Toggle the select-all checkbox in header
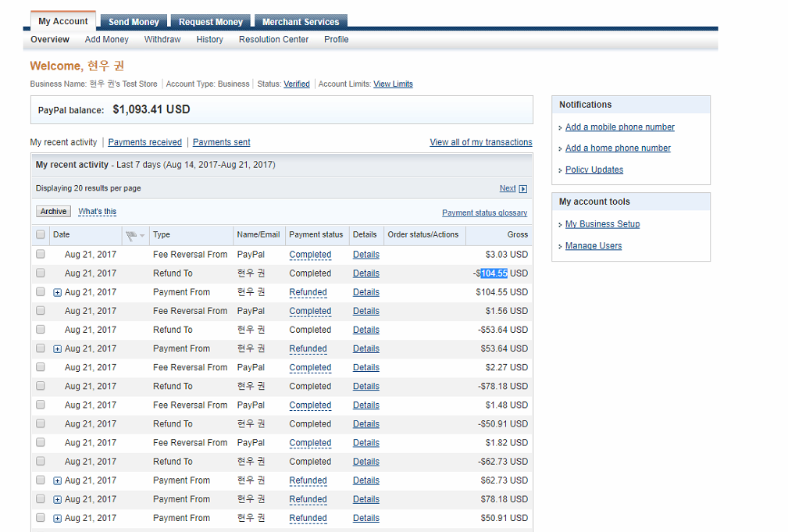 [41, 234]
